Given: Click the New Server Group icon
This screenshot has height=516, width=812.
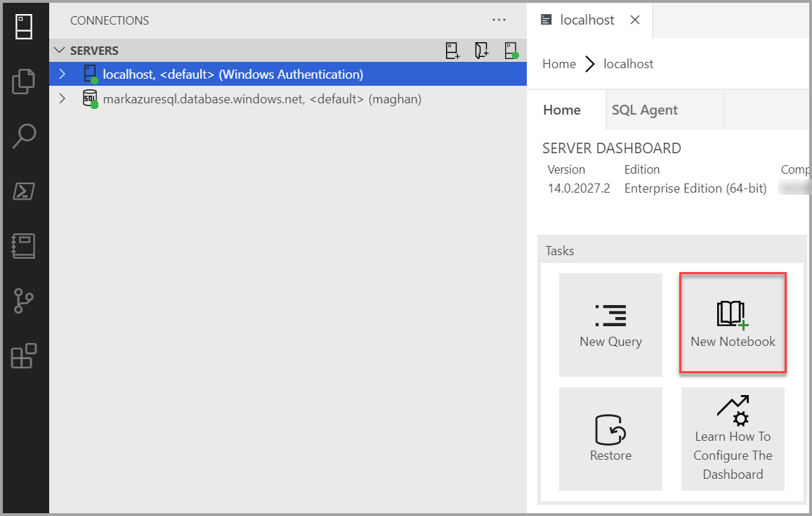Looking at the screenshot, I should tap(482, 51).
